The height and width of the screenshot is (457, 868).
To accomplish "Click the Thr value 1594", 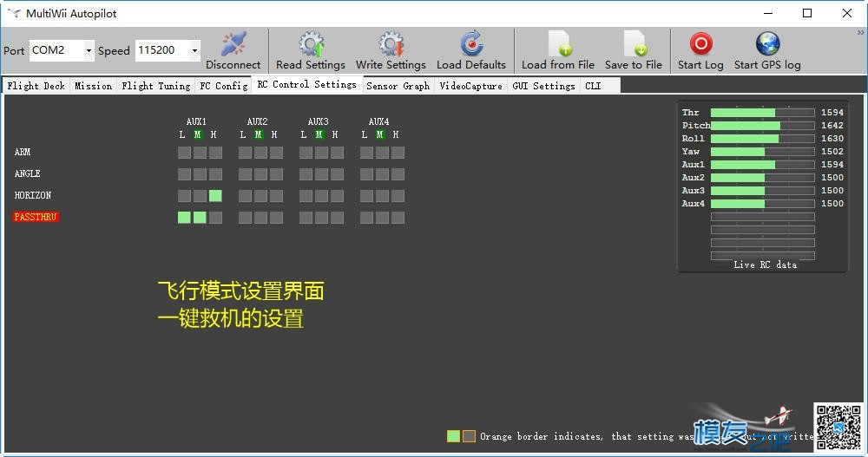I will (832, 113).
